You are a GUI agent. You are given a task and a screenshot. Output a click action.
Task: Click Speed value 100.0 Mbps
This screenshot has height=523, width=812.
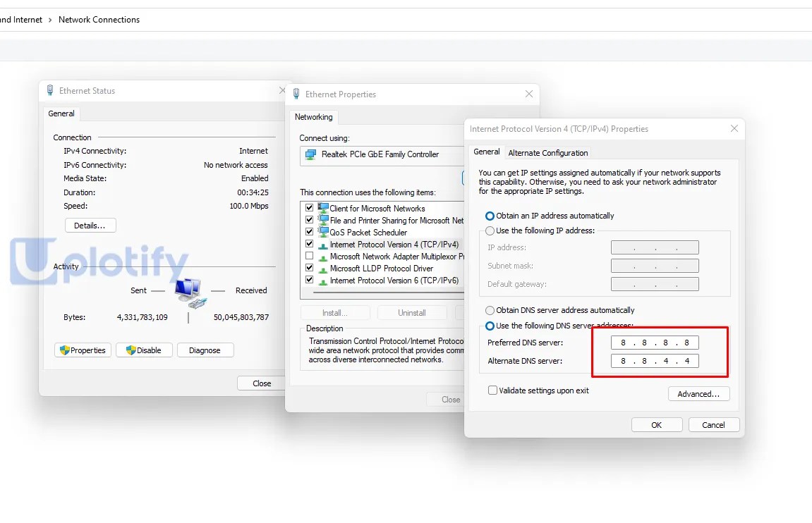(249, 206)
